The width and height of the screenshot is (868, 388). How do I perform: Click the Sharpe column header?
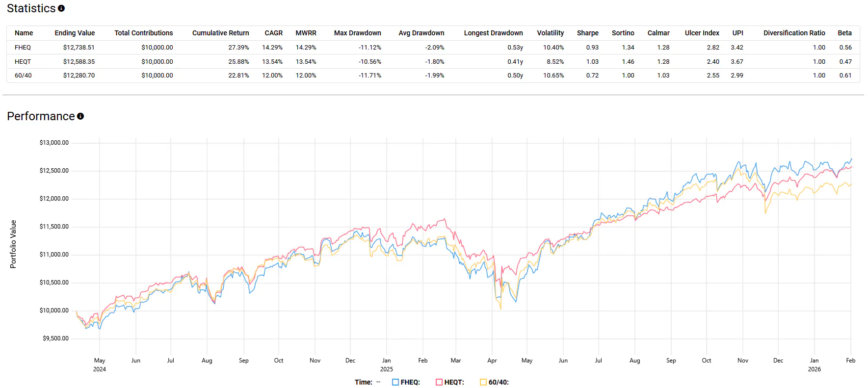click(587, 33)
